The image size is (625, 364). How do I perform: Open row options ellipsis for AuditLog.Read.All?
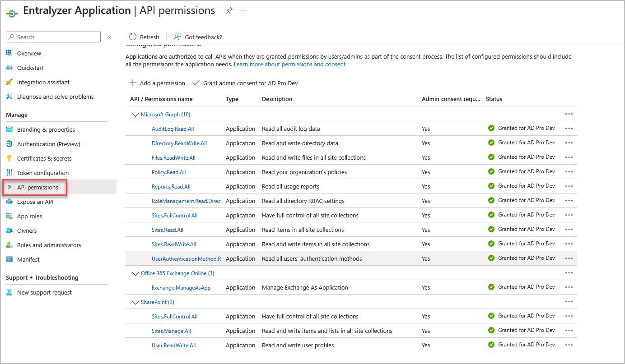569,128
